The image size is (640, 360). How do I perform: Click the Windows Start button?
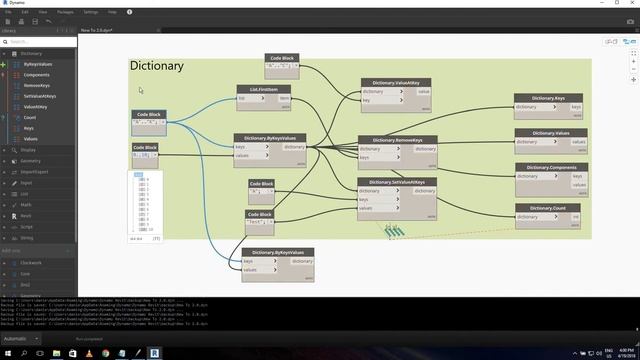tap(8, 353)
